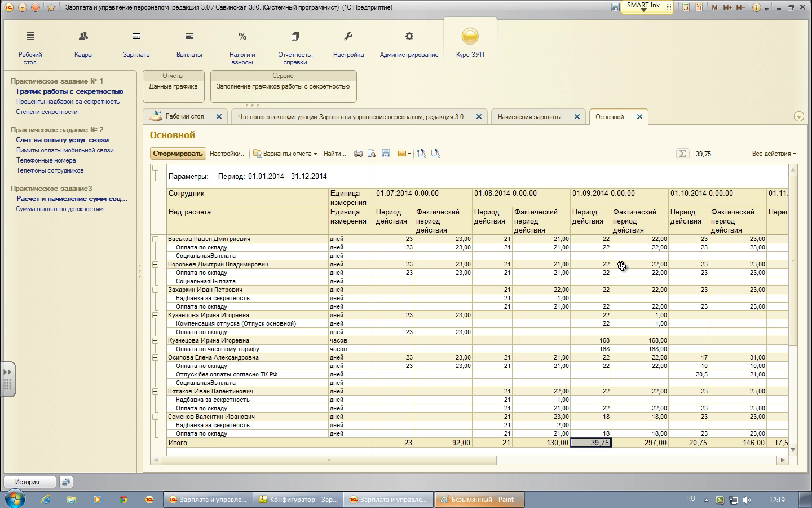Open the Кадры section
The height and width of the screenshot is (508, 812).
[x=83, y=44]
